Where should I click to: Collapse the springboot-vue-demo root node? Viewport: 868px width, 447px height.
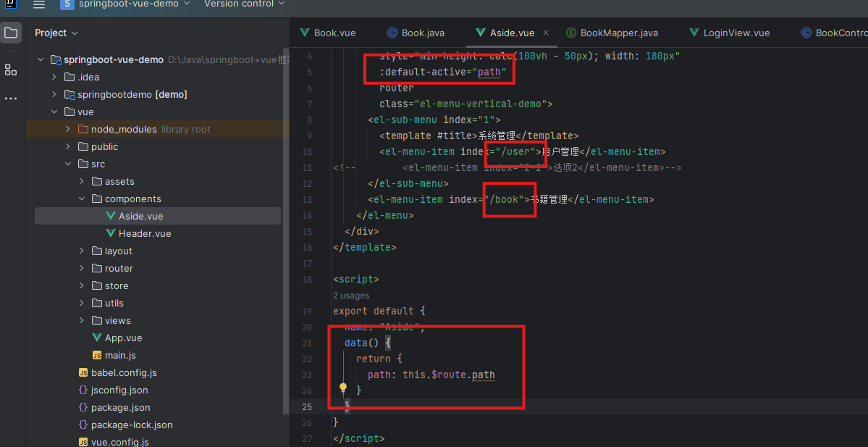41,60
